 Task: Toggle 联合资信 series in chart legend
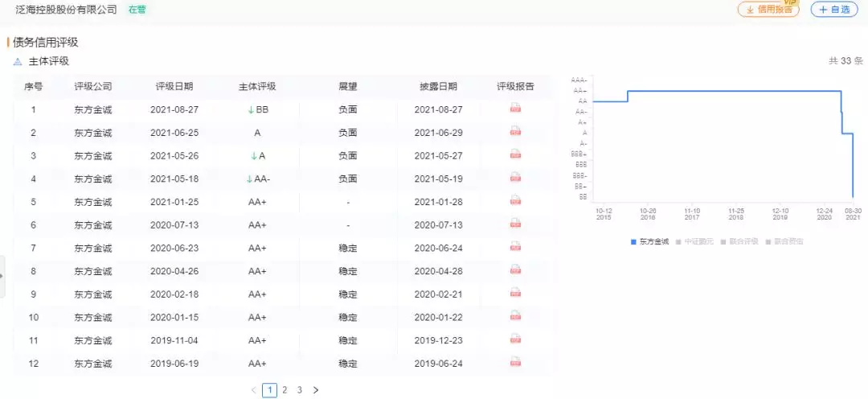click(784, 241)
